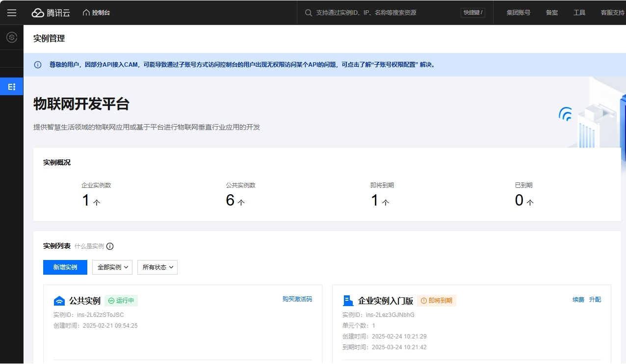Viewport: 626px width, 364px height.
Task: Click the 续费 link
Action: click(578, 300)
